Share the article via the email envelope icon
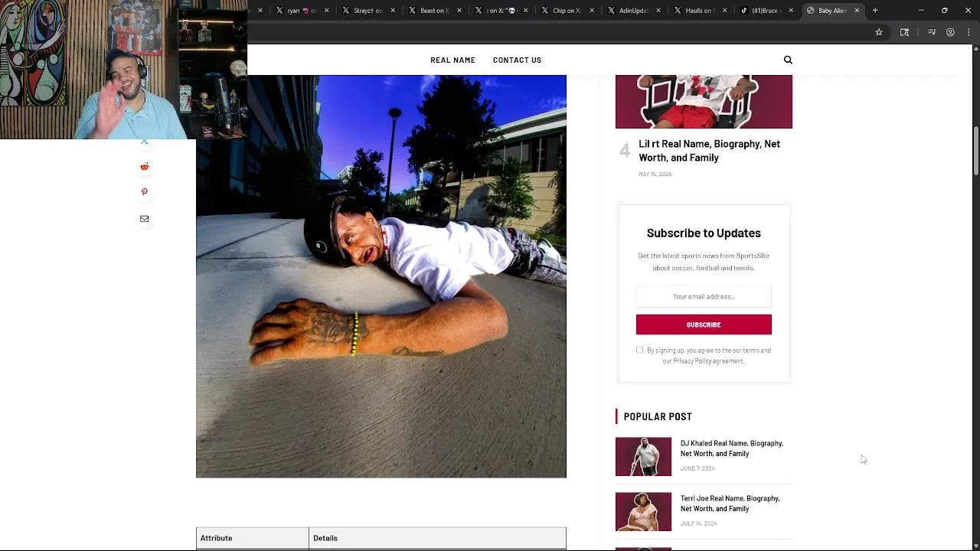Screen dimensions: 980x551 (x=144, y=219)
